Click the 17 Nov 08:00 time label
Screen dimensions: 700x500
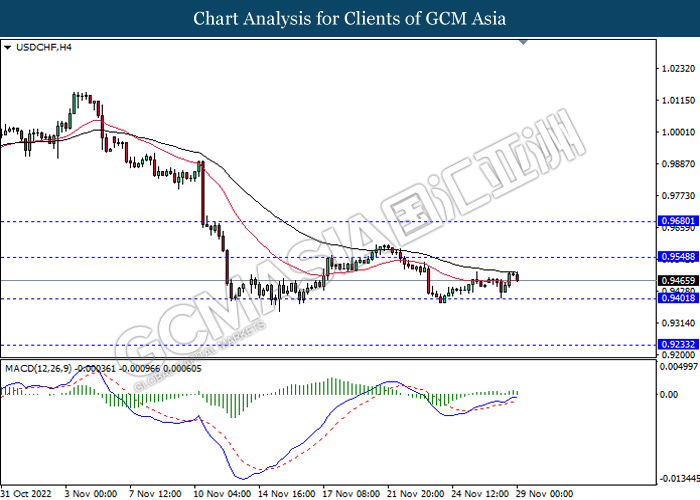(x=351, y=494)
